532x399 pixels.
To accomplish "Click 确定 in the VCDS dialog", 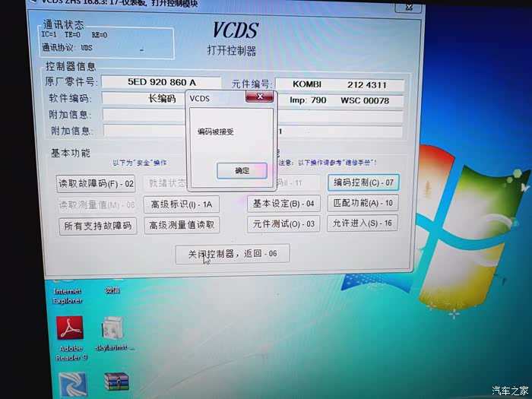I will point(242,171).
